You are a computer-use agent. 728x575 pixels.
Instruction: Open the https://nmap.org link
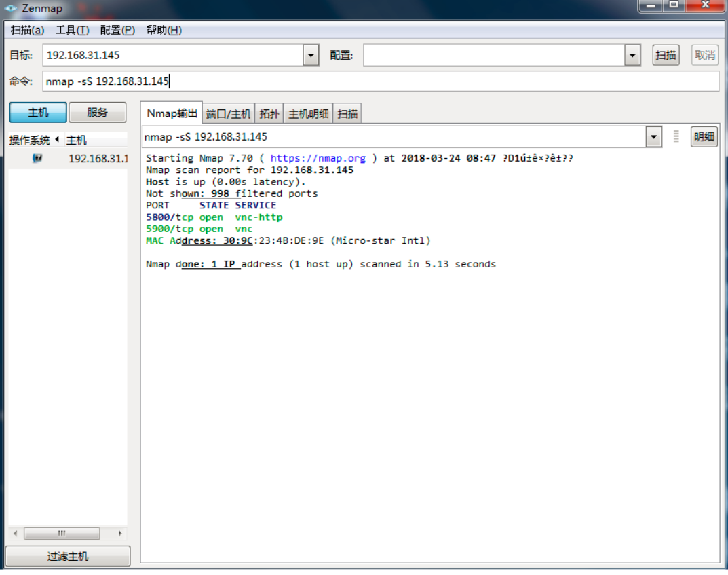(x=318, y=158)
